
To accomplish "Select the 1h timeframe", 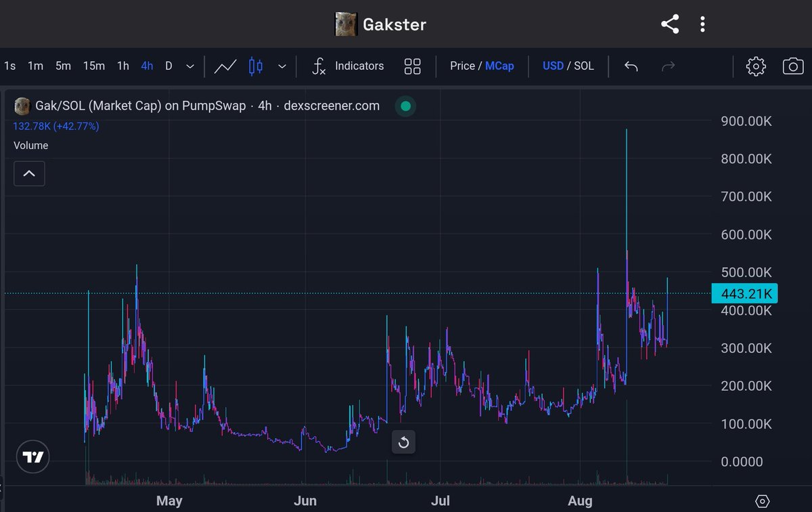I will (x=122, y=66).
